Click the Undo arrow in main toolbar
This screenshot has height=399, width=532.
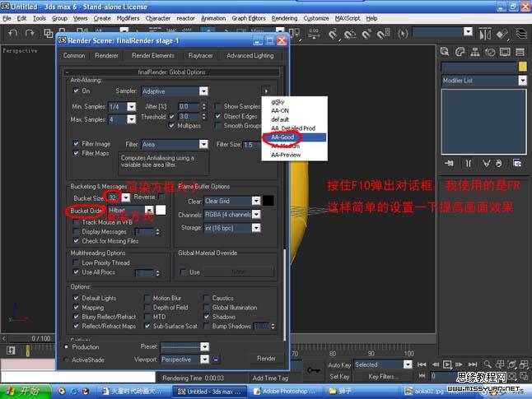(x=13, y=33)
